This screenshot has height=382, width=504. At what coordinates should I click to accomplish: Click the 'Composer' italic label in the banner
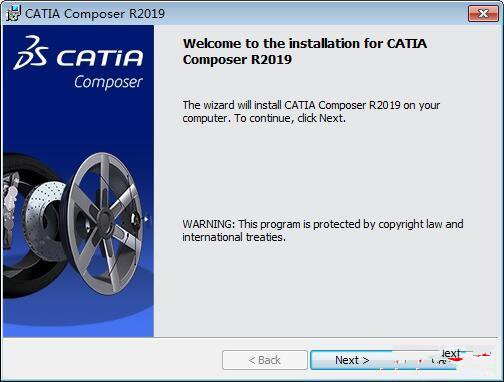108,82
